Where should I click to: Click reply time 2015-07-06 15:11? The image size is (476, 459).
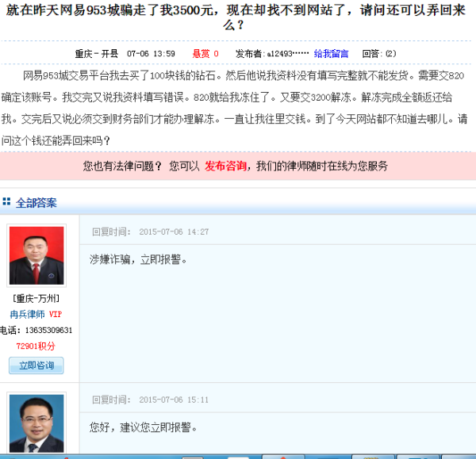pos(174,400)
